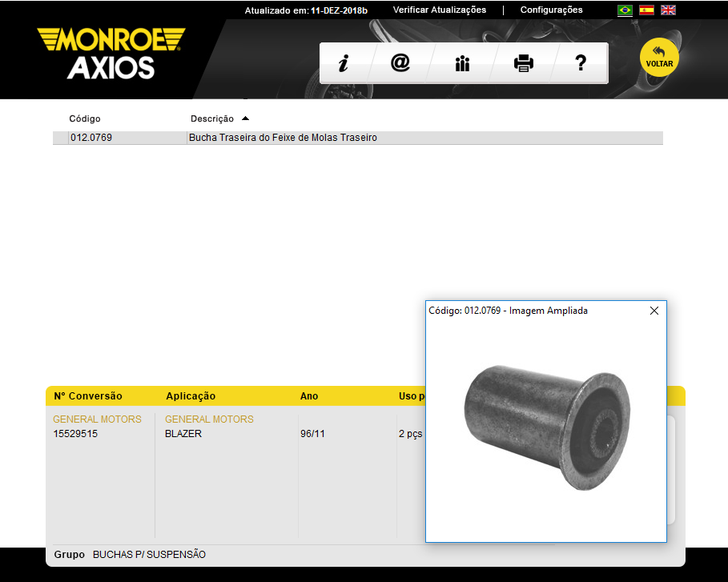Sort by the Descrição column arrow
This screenshot has width=728, height=582.
coord(245,118)
